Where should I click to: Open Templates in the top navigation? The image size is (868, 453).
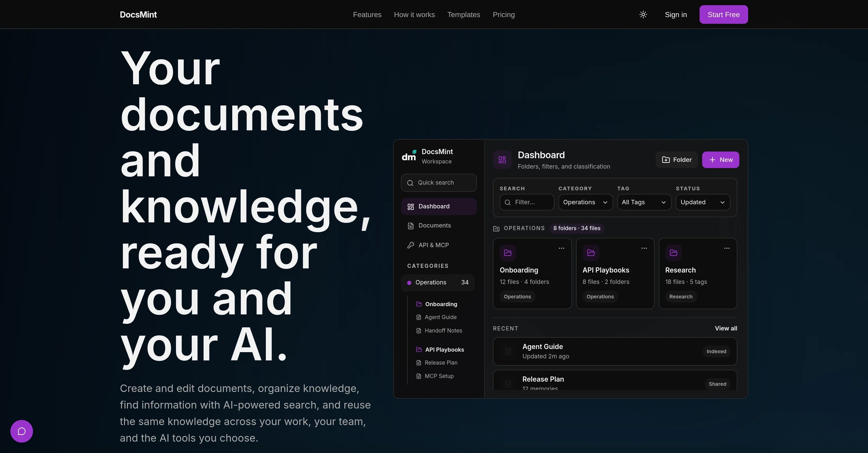coord(464,14)
